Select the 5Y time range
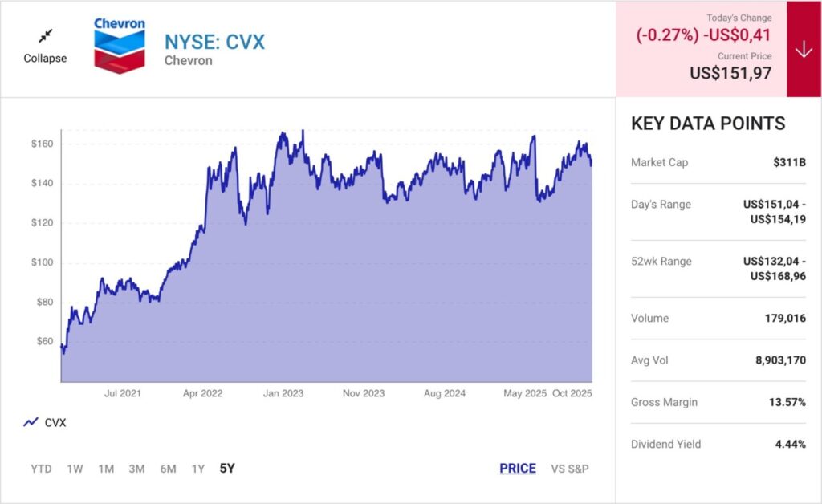Screen dimensions: 822x504 click(227, 469)
